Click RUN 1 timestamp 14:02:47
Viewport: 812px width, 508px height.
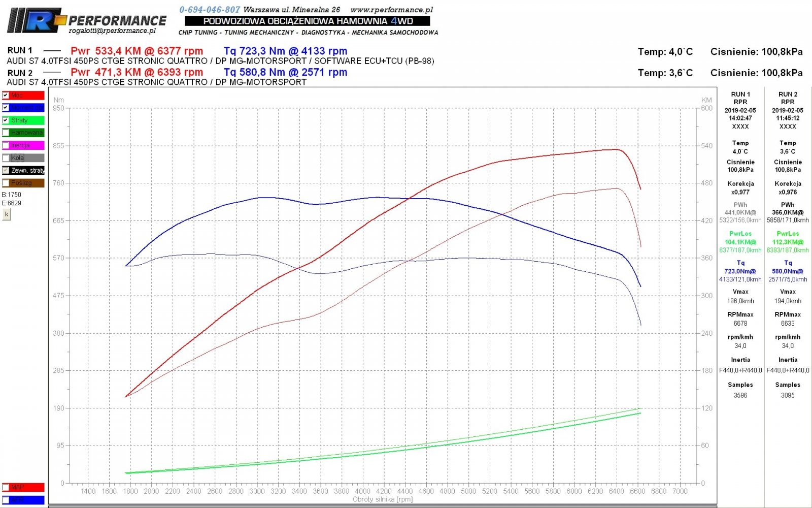pos(740,118)
